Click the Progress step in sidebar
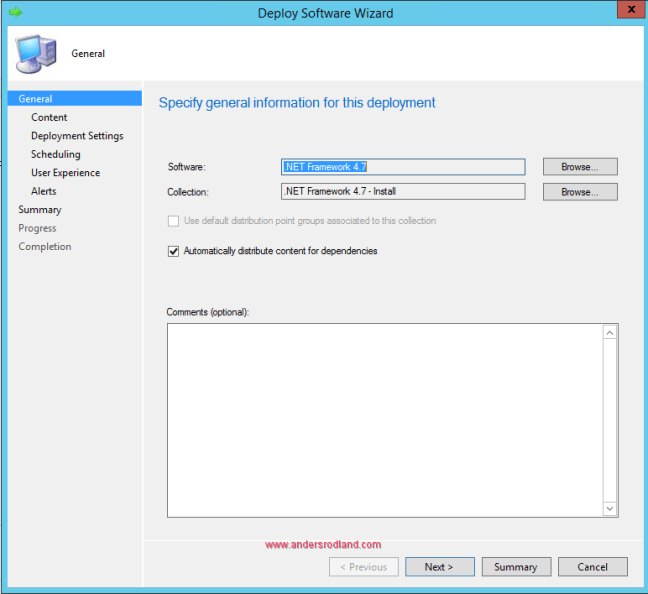Screen dimensions: 648x594 tap(37, 228)
